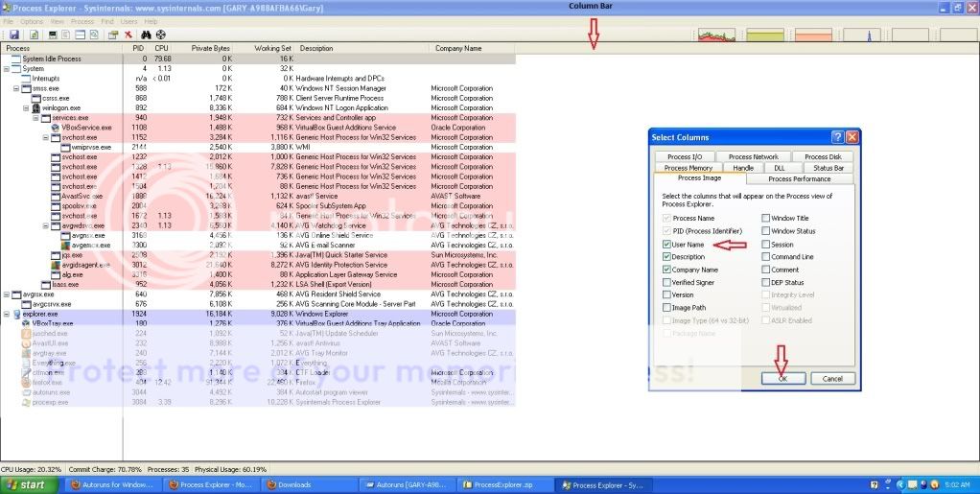Open the Process Disk tab
Viewport: 980px width, 494px height.
[x=823, y=157]
